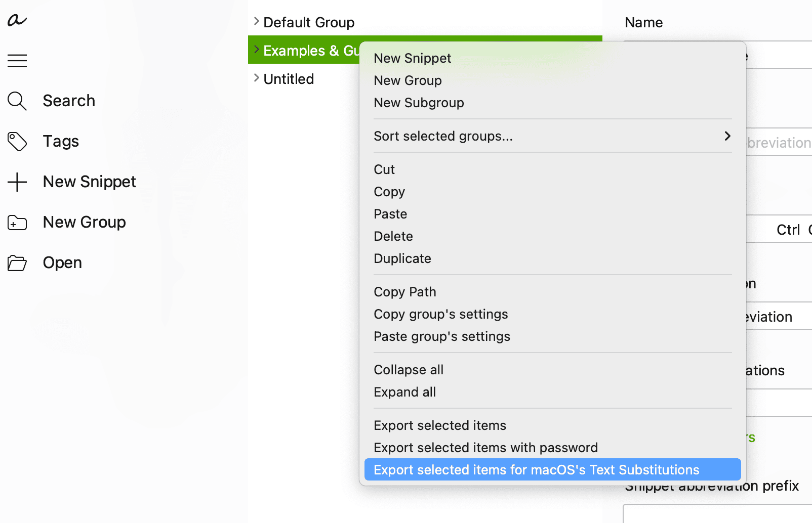Select the Examples & Guides group
Image resolution: width=812 pixels, height=523 pixels.
(x=304, y=50)
